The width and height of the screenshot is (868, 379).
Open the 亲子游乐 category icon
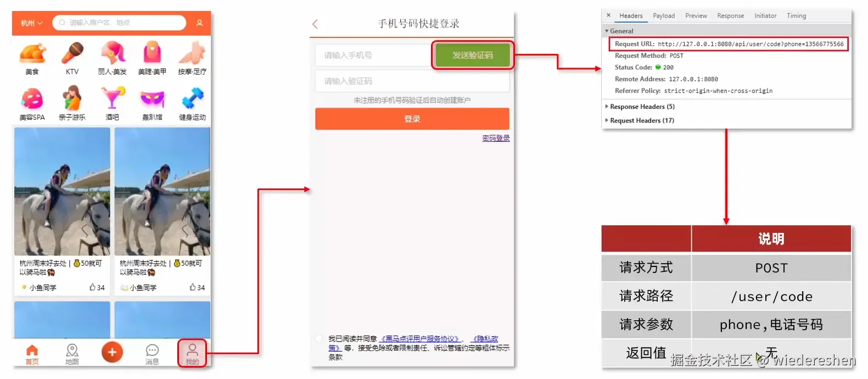[x=72, y=99]
